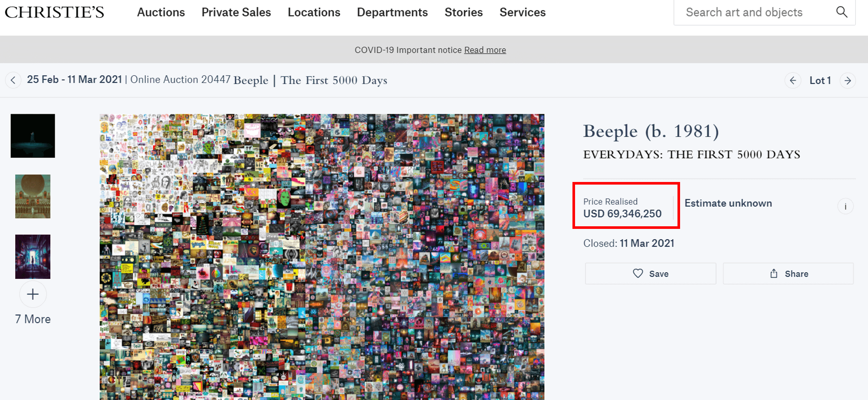This screenshot has height=400, width=868.
Task: Click the Price Realised USD 69,346,250 text
Action: pyautogui.click(x=622, y=208)
